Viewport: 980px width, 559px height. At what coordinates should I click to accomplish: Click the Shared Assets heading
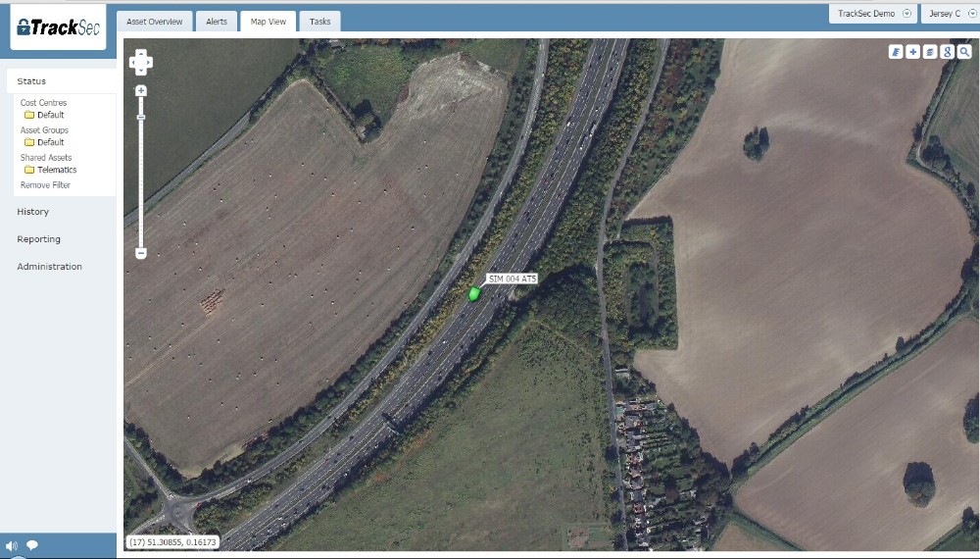(x=46, y=158)
